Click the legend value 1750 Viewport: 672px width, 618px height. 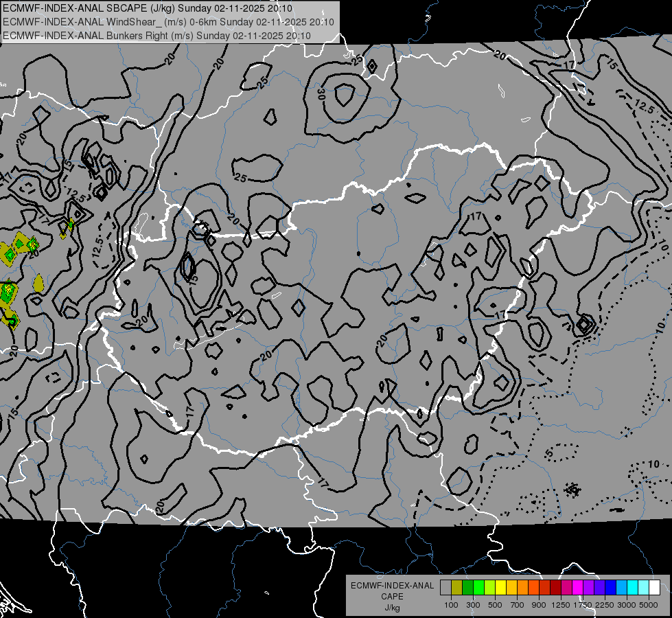pos(583,605)
